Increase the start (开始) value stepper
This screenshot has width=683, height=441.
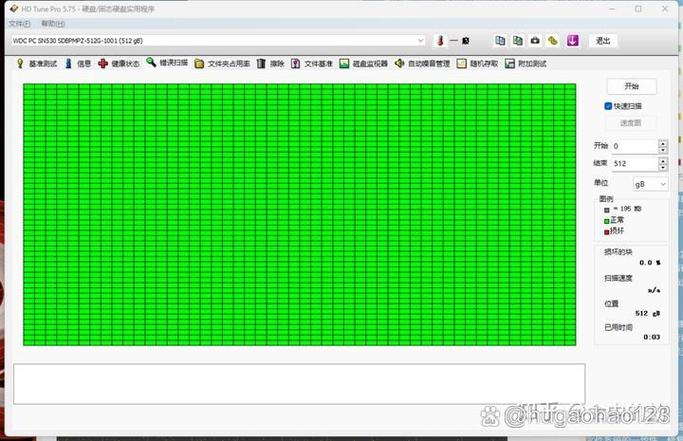[x=663, y=143]
